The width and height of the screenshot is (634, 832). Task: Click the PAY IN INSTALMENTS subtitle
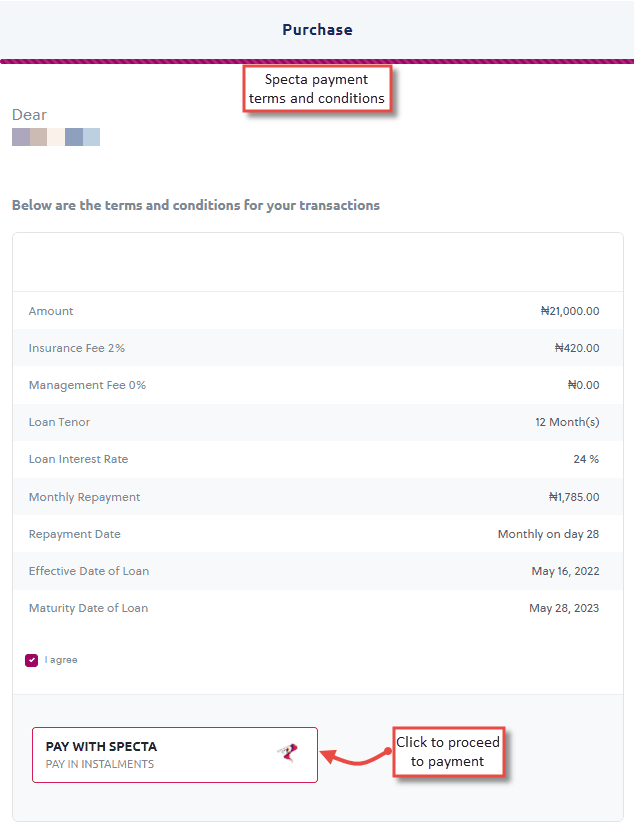(x=100, y=764)
